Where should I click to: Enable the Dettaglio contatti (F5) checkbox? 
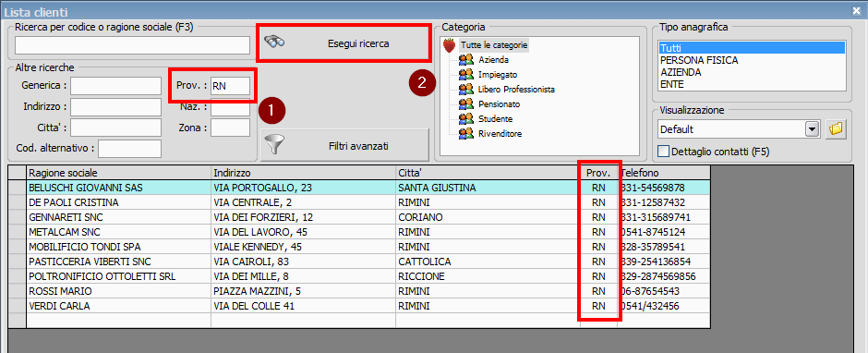pos(663,151)
